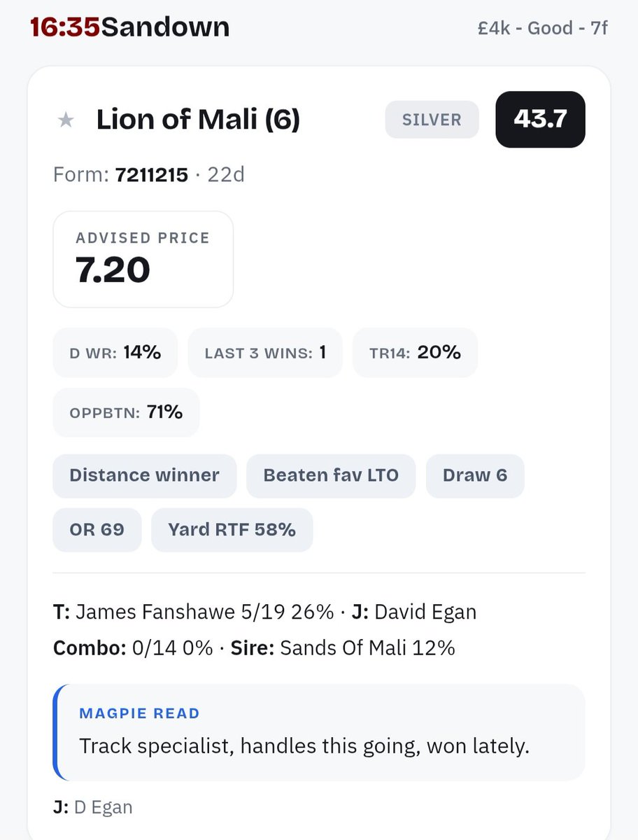
Task: Select the Beaten fav LTO tag
Action: tap(331, 475)
